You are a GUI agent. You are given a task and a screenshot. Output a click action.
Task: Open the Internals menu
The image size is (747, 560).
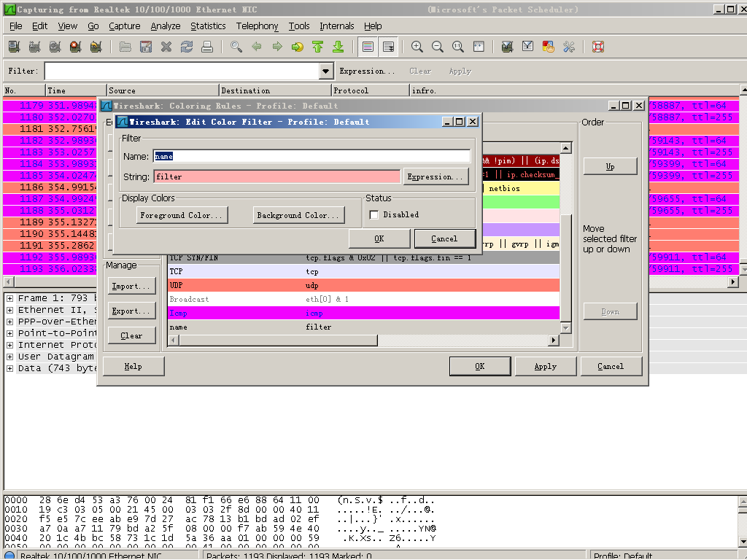click(x=337, y=26)
